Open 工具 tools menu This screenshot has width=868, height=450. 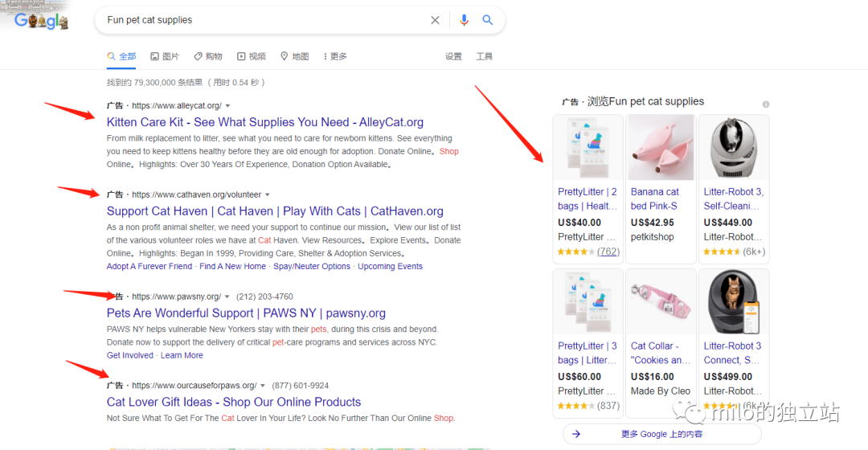coord(485,56)
